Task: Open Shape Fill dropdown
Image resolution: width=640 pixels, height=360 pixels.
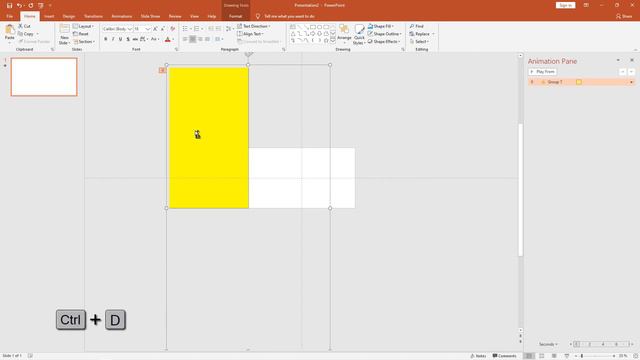Action: pyautogui.click(x=380, y=26)
